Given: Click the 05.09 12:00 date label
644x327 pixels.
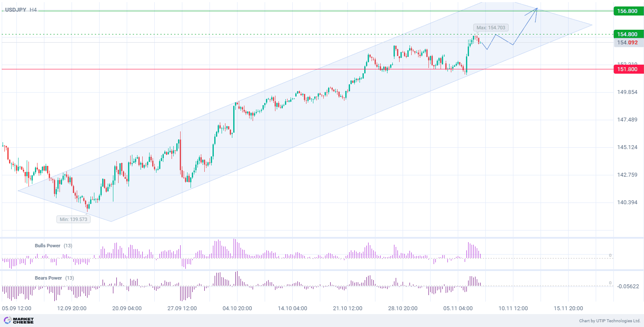Looking at the screenshot, I should point(17,308).
